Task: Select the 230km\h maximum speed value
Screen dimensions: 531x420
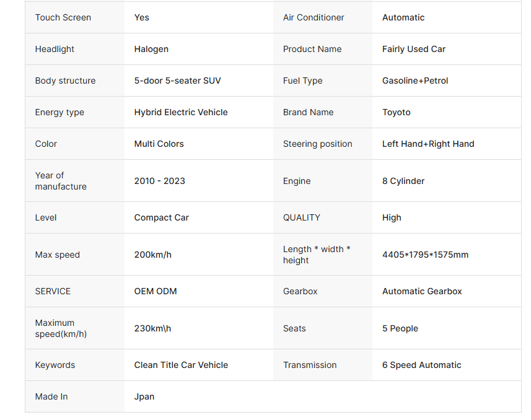Action: pyautogui.click(x=152, y=328)
